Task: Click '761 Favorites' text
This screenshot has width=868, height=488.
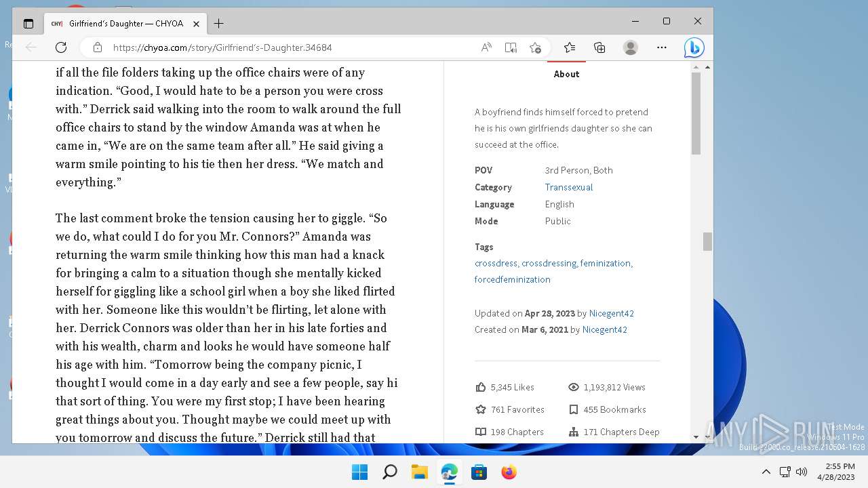Action: (517, 409)
